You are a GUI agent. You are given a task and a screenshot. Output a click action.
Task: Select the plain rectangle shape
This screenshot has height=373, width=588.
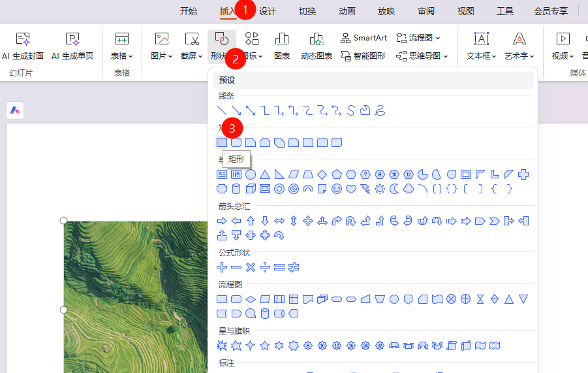(x=222, y=142)
